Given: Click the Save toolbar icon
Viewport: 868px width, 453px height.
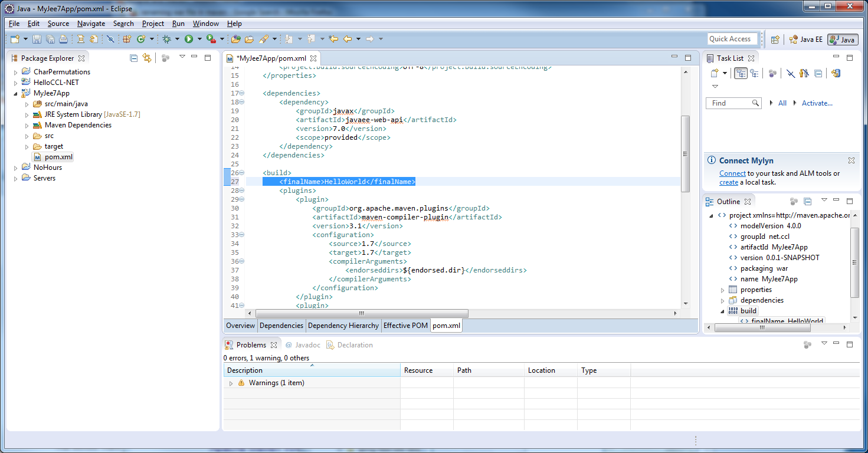Looking at the screenshot, I should click(x=37, y=39).
